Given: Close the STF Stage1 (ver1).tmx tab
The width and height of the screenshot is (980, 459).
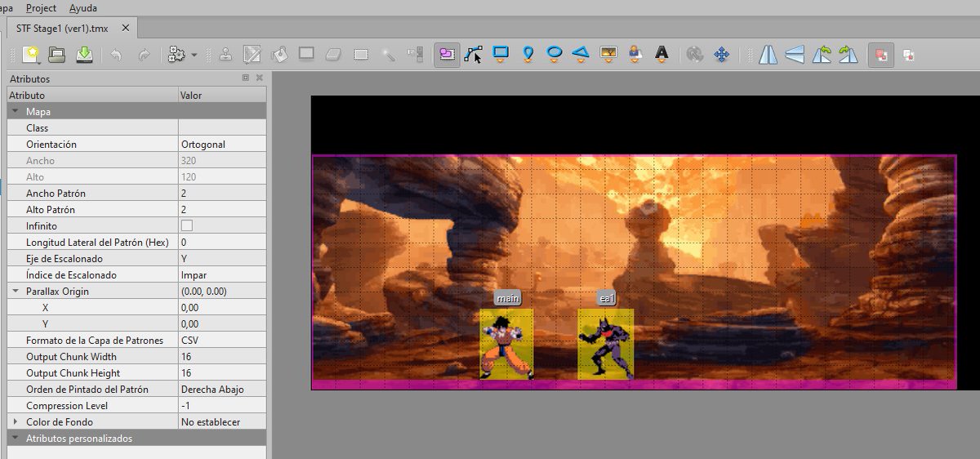Looking at the screenshot, I should (x=126, y=28).
